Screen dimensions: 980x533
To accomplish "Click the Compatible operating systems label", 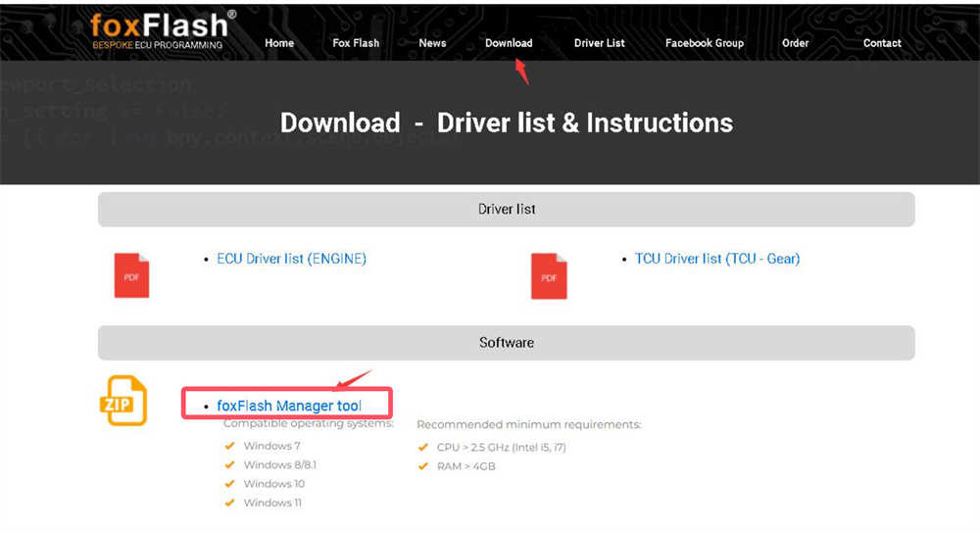I will [309, 423].
